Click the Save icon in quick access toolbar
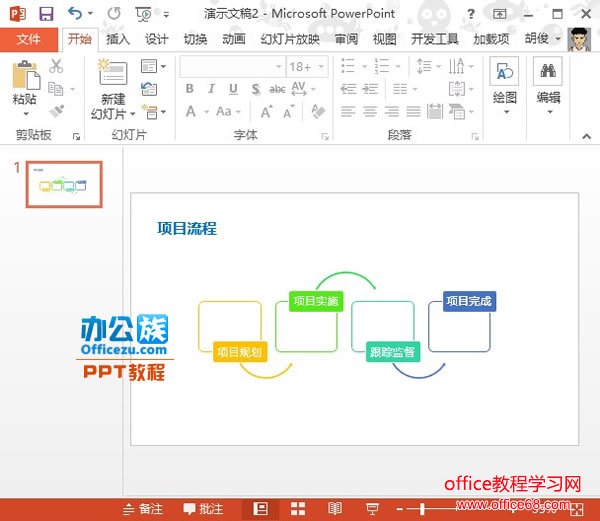The image size is (600, 521). click(46, 14)
